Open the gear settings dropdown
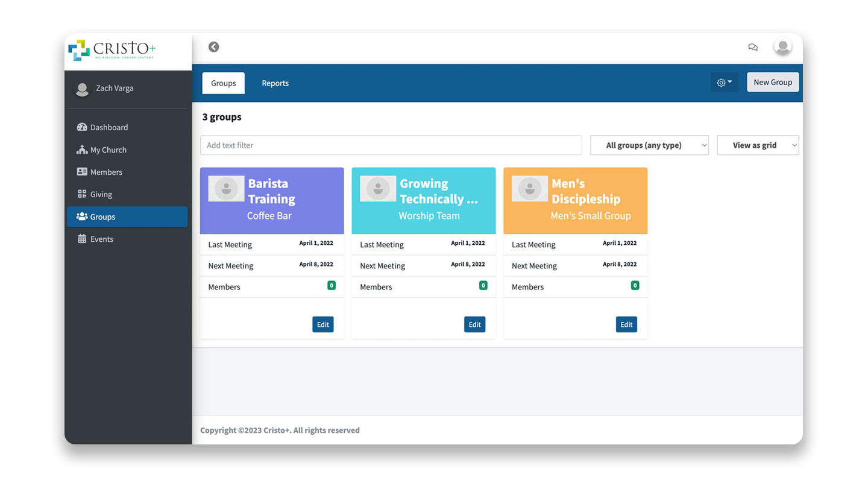This screenshot has width=868, height=480. click(x=724, y=83)
